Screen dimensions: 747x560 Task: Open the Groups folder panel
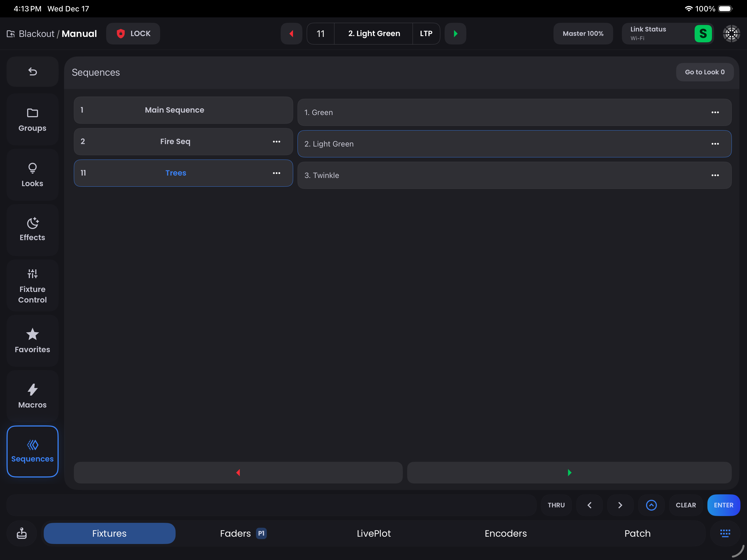coord(32,120)
